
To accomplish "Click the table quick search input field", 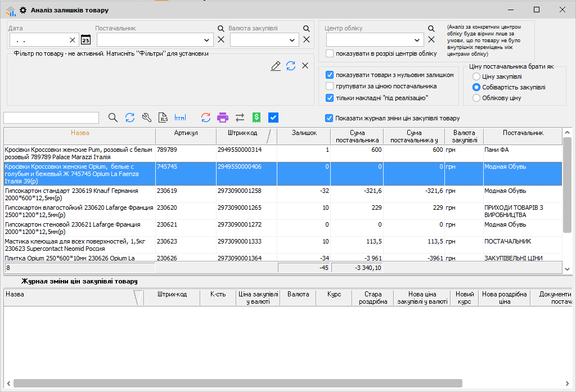I will pyautogui.click(x=51, y=118).
